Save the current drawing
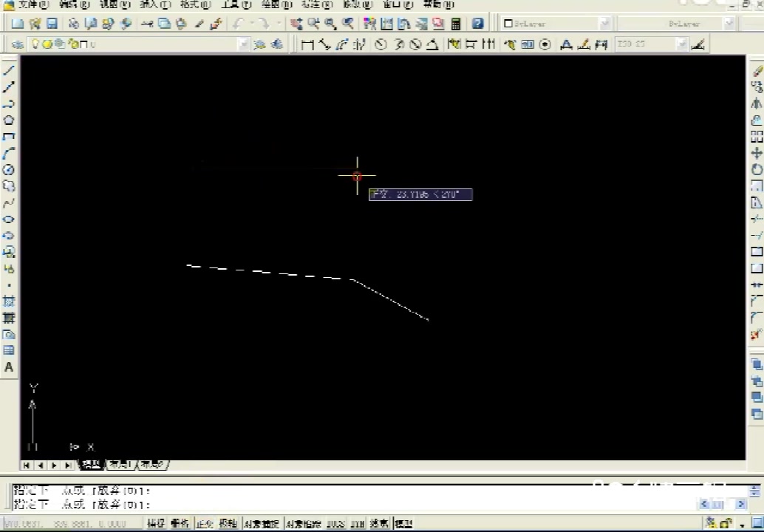The image size is (764, 532). coord(51,23)
